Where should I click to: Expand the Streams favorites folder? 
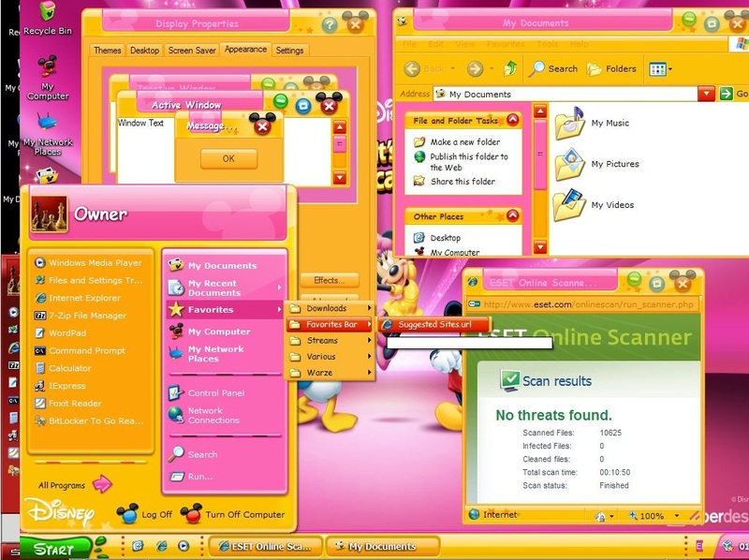[330, 340]
